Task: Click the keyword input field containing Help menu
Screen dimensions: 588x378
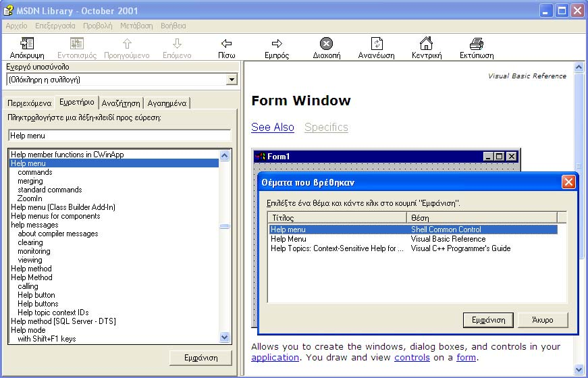Action: [119, 136]
